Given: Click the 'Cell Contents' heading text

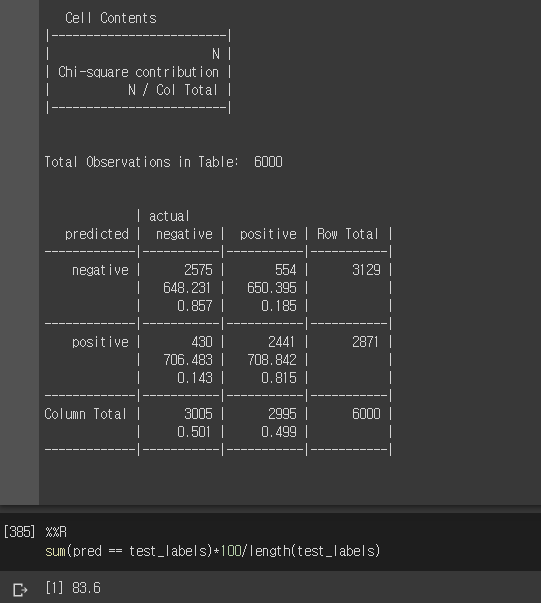Looking at the screenshot, I should point(111,18).
